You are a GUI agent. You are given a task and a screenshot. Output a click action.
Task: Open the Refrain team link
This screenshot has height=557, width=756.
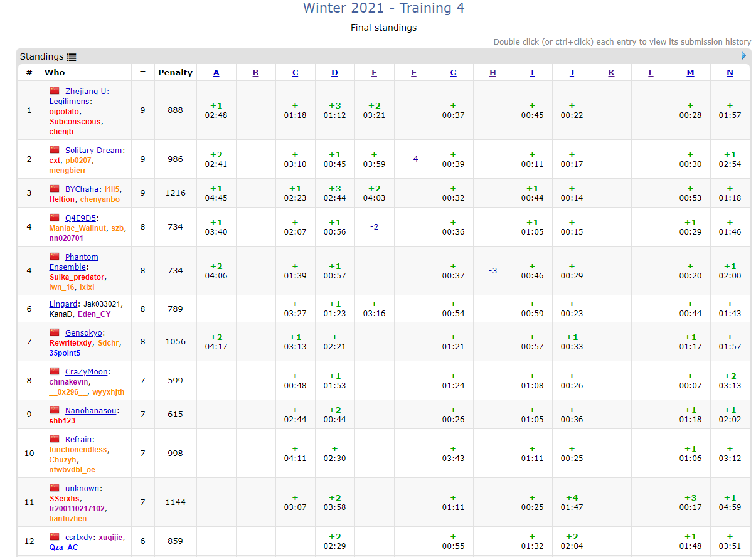tap(78, 439)
